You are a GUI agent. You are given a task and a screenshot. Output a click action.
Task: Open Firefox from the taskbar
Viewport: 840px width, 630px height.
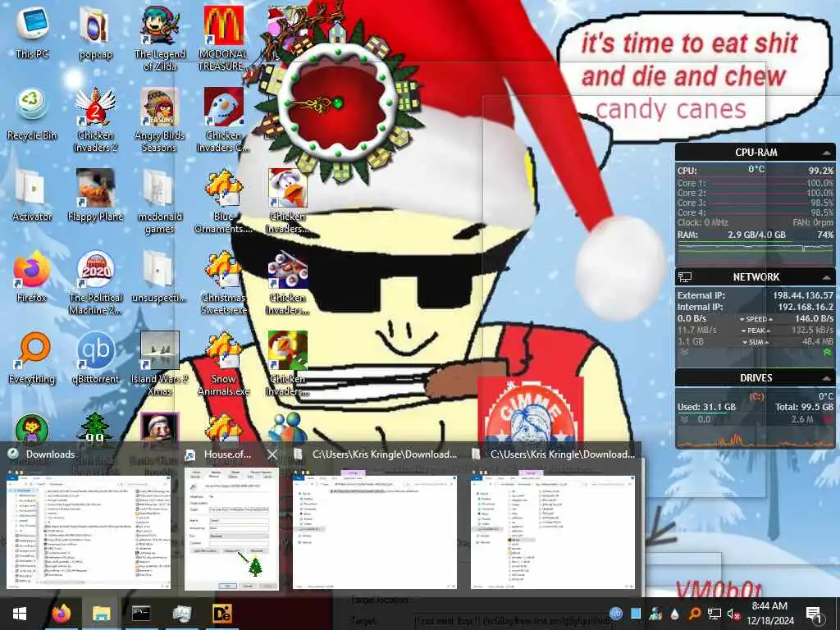tap(61, 614)
